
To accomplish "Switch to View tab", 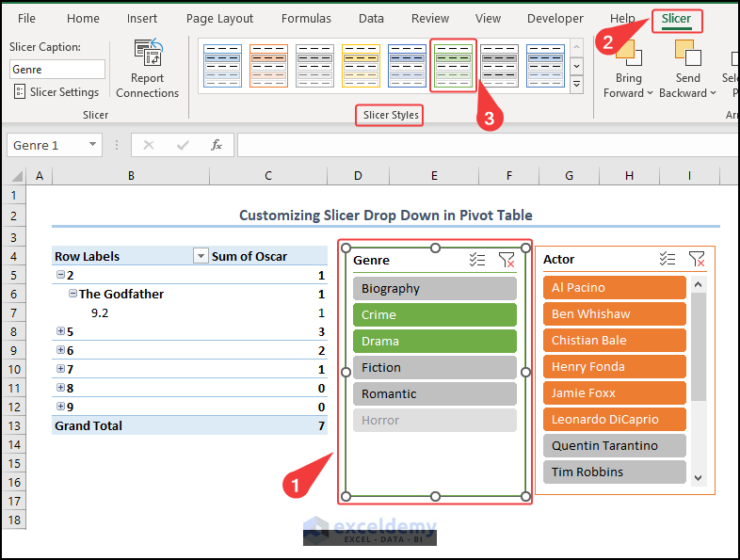I will point(488,19).
